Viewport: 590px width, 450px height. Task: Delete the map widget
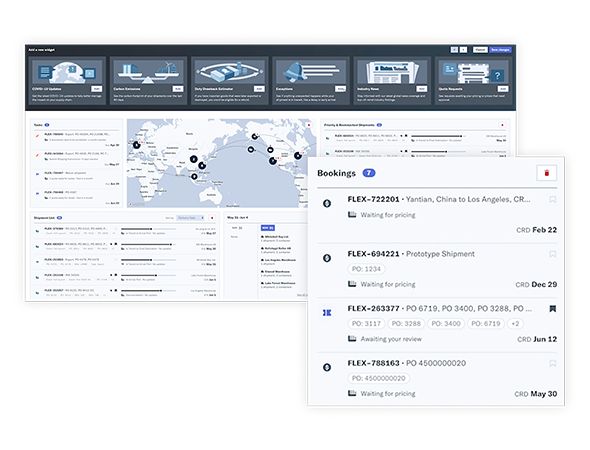tap(309, 125)
